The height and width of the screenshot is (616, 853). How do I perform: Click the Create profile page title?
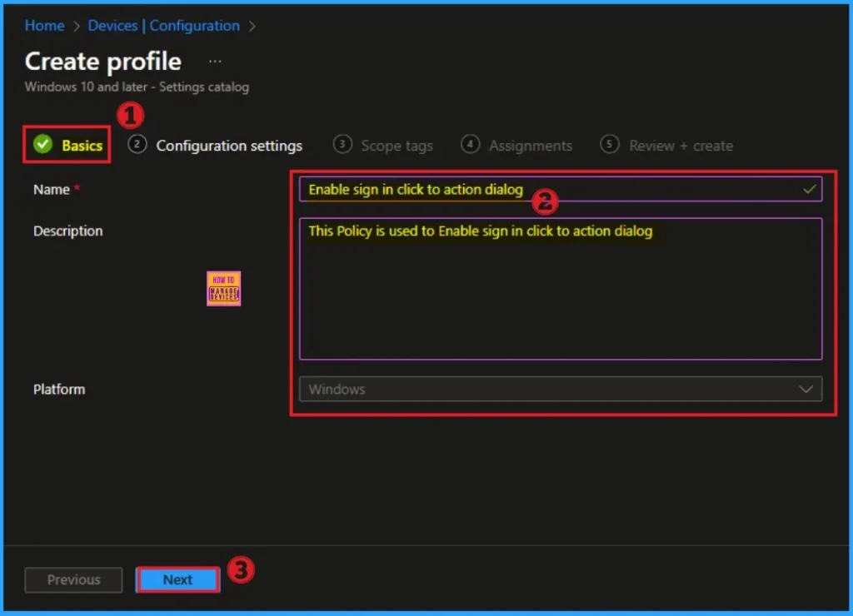[x=103, y=62]
